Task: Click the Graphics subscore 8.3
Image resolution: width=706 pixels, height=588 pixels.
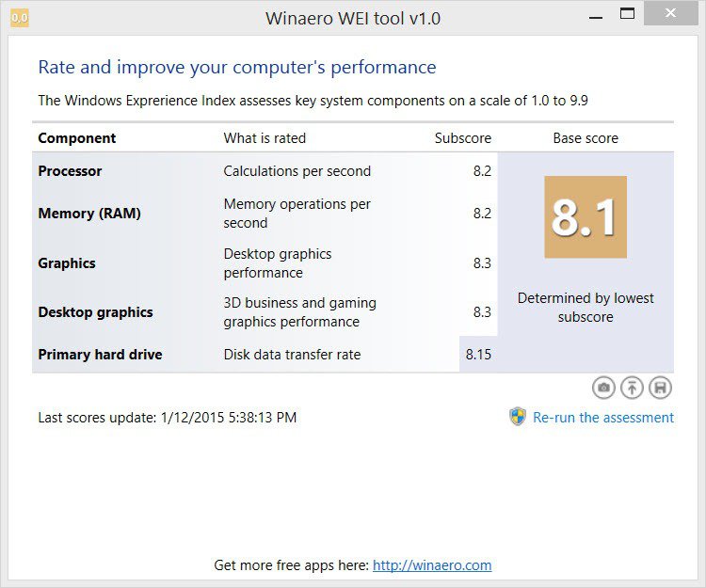Action: point(482,263)
